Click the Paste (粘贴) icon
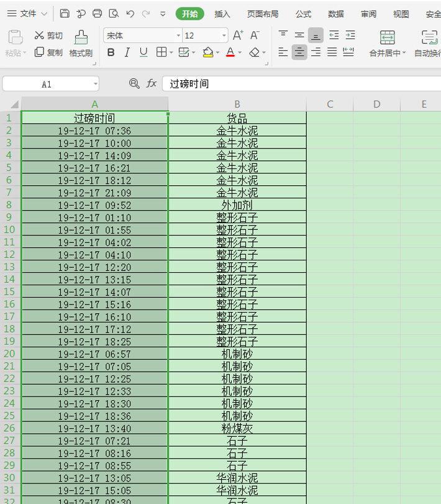The image size is (441, 504). tap(16, 37)
